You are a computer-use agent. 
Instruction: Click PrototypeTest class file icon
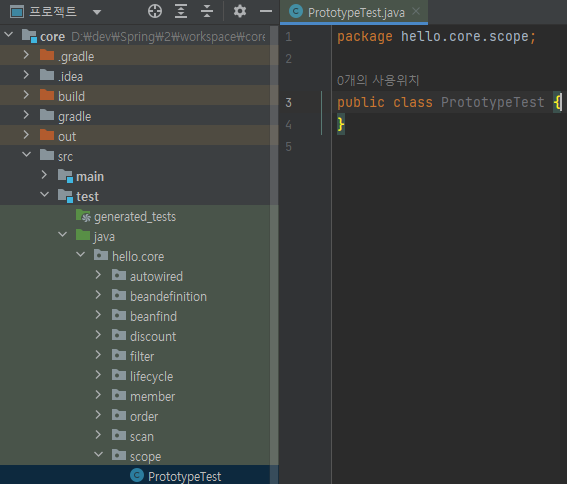137,475
